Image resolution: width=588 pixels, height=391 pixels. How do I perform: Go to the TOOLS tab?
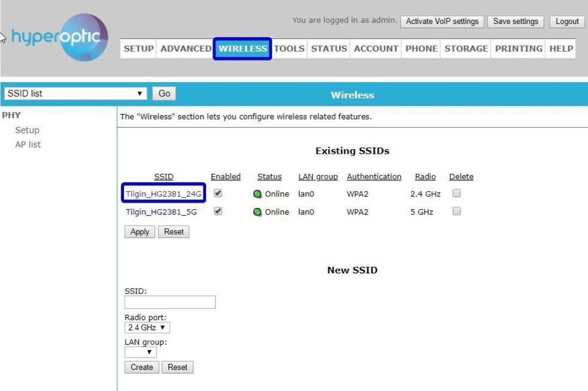[289, 49]
